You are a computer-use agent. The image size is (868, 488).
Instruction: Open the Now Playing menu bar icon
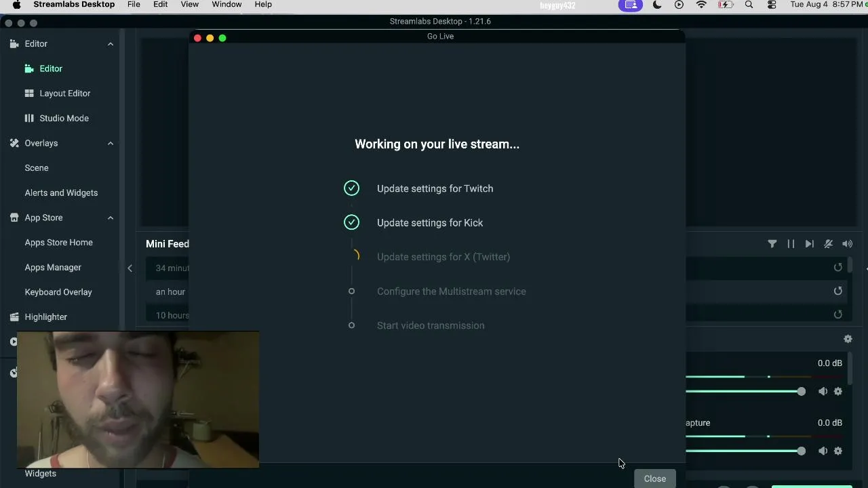pos(679,5)
